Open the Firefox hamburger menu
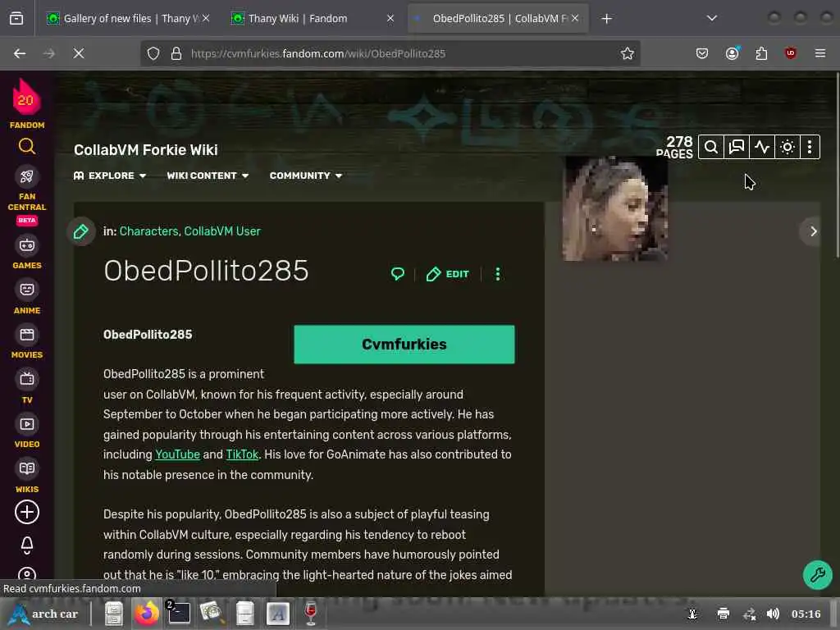 pos(820,53)
